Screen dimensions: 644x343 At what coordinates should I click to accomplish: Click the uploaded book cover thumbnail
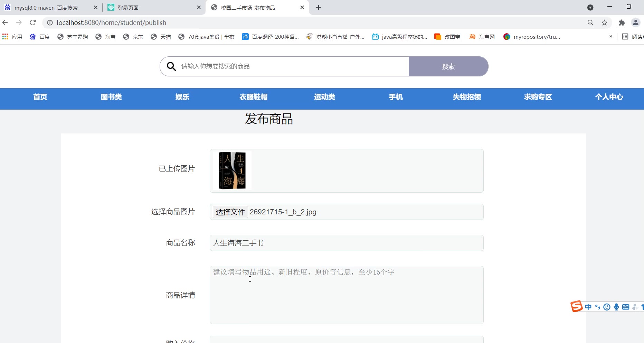tap(232, 170)
